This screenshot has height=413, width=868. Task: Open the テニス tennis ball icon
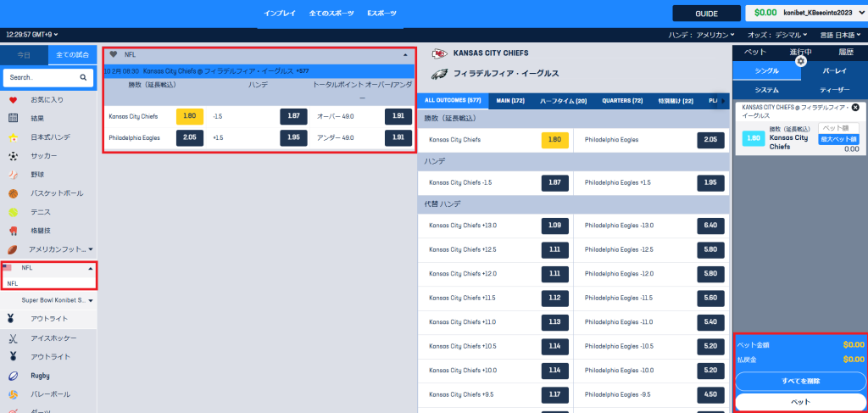pyautogui.click(x=14, y=212)
